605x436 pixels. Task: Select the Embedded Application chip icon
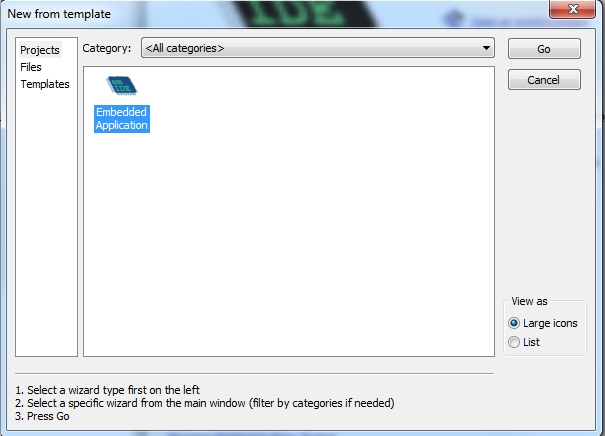coord(121,88)
